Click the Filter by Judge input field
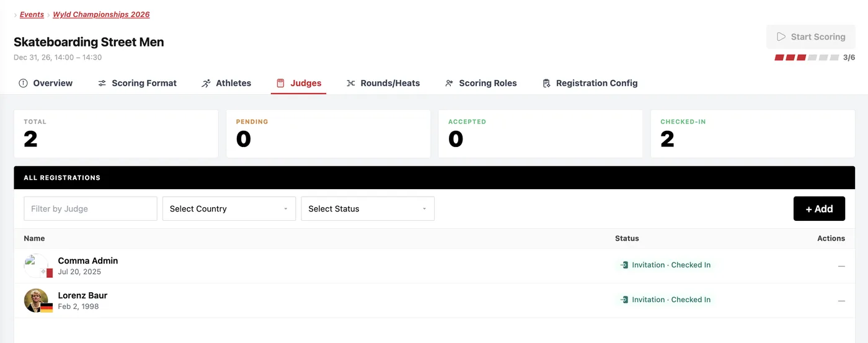This screenshot has height=343, width=868. 91,208
